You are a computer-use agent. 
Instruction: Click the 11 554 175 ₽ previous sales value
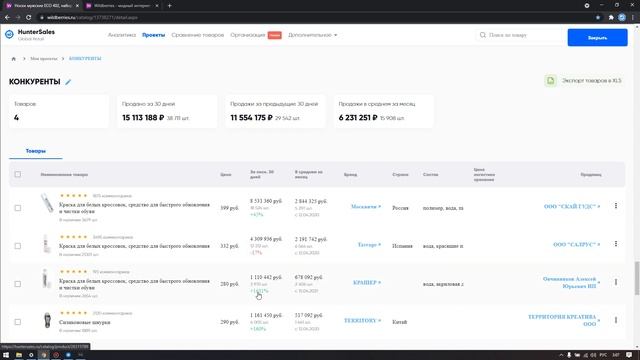click(x=251, y=118)
